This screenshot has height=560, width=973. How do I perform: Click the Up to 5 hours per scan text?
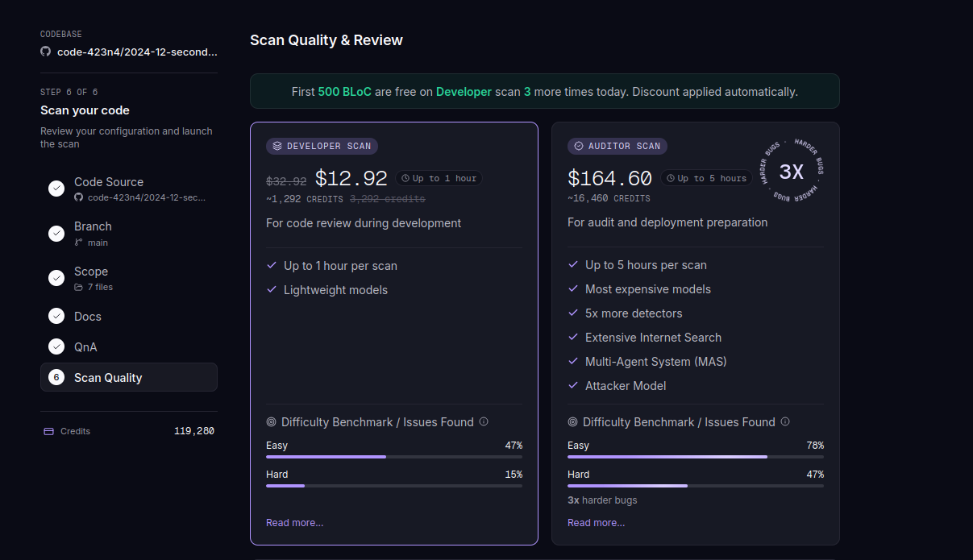(646, 264)
